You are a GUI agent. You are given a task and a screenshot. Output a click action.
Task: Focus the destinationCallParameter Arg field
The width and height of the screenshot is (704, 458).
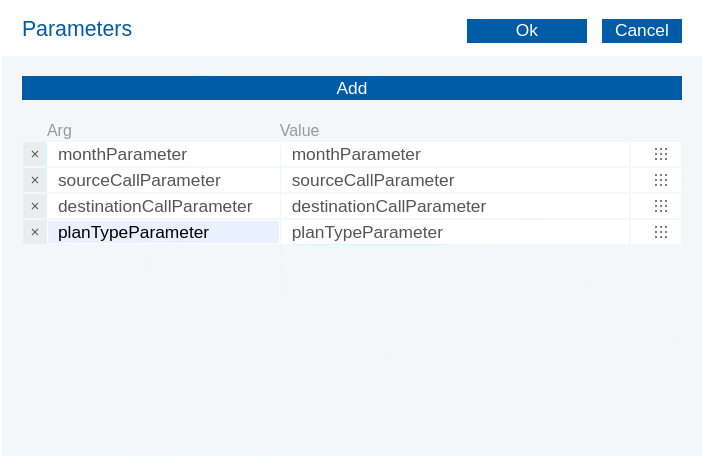(163, 206)
